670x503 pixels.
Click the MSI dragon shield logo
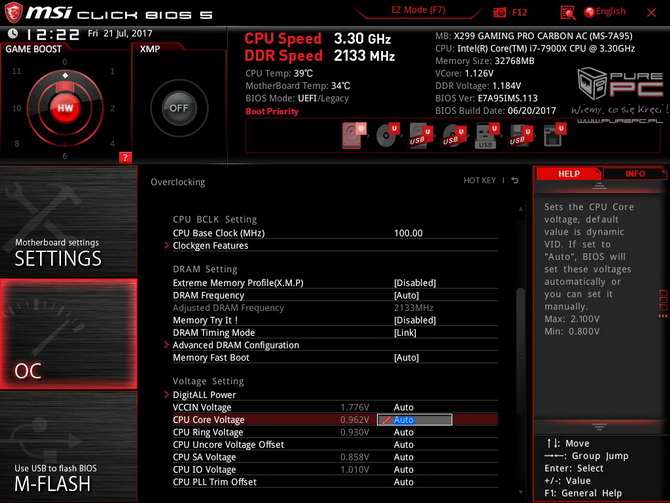tap(13, 12)
